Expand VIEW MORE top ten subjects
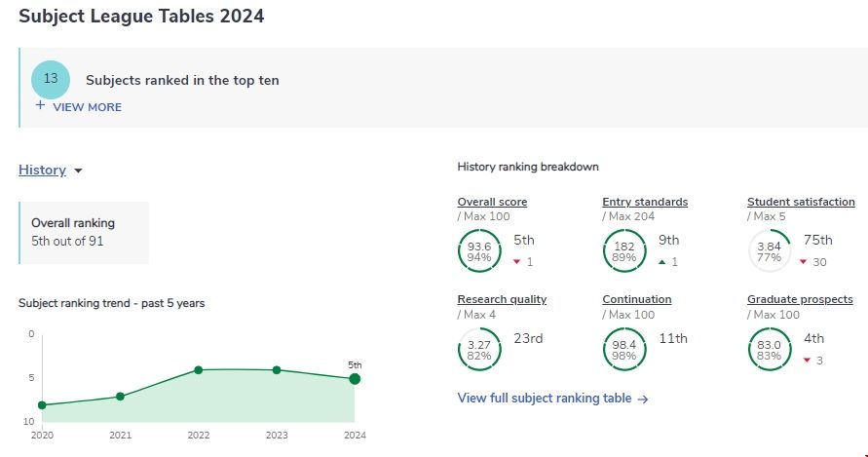Viewport: 868px width, 457px height. tap(87, 107)
